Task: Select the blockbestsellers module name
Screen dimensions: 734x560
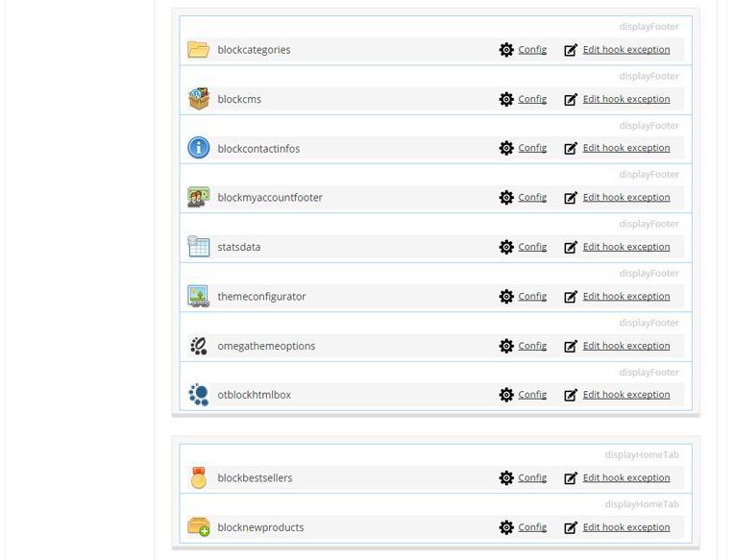Action: pos(255,477)
